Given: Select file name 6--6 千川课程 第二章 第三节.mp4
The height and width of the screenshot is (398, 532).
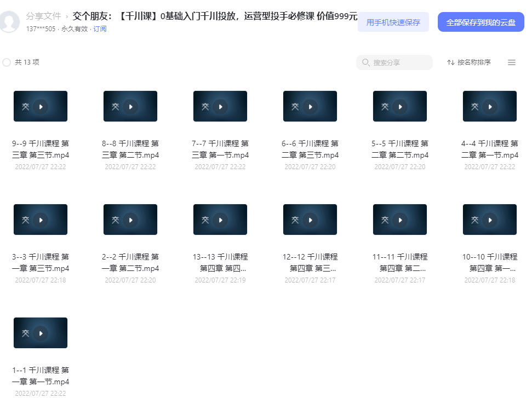Looking at the screenshot, I should coord(310,149).
